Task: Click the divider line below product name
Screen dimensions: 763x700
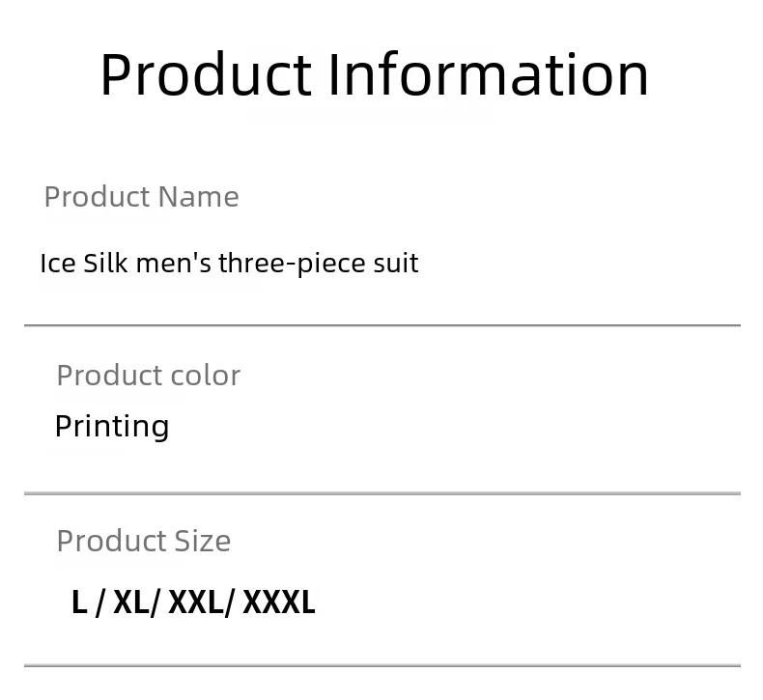Action: (382, 325)
